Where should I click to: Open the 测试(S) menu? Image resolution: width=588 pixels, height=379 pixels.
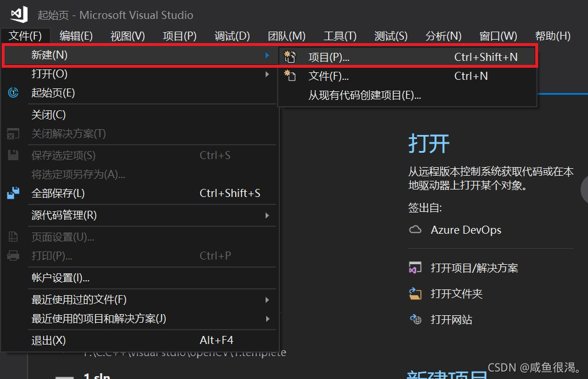click(x=391, y=36)
